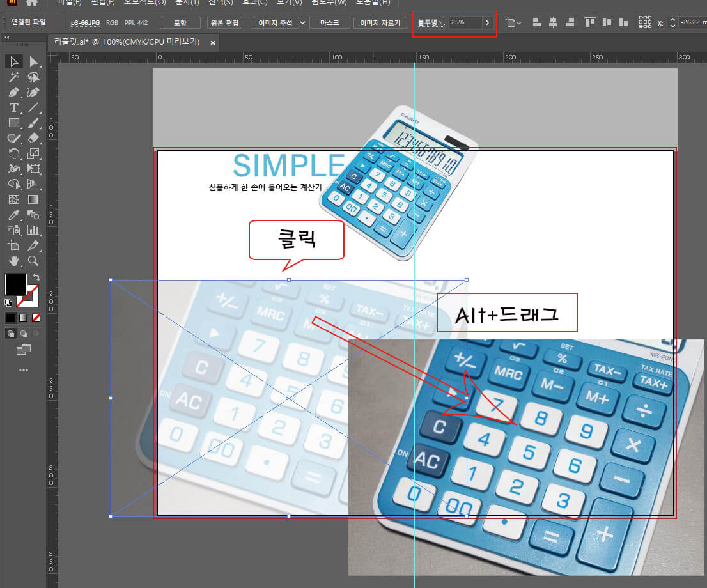
Task: Close the 리플릿.ai document tab
Action: [213, 42]
